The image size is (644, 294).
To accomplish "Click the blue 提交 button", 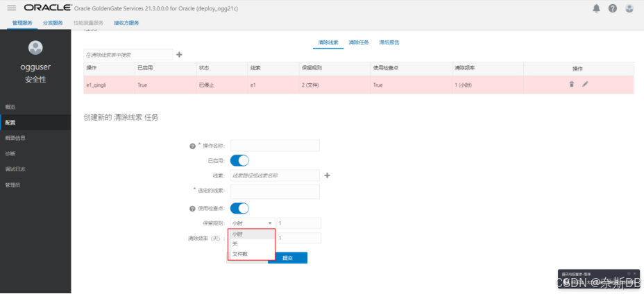I will (x=285, y=258).
